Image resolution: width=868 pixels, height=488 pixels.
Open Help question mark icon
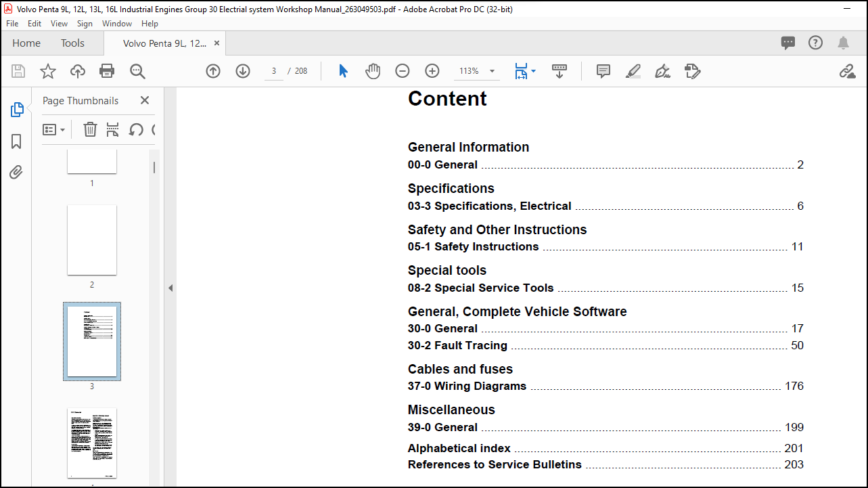815,43
